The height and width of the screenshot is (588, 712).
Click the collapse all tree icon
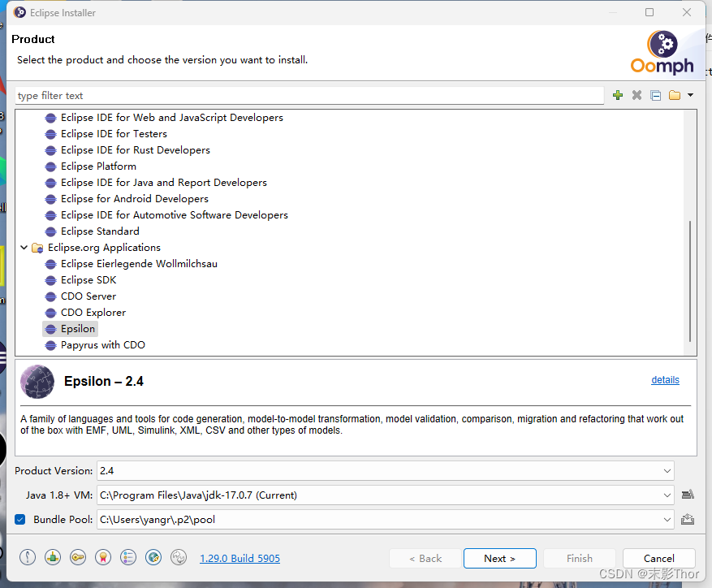(x=656, y=95)
